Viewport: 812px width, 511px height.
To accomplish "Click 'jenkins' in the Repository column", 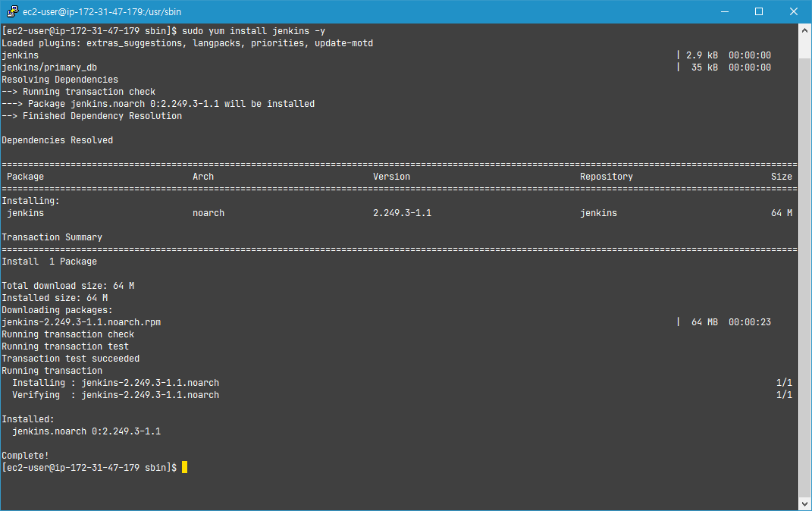I will pyautogui.click(x=599, y=213).
